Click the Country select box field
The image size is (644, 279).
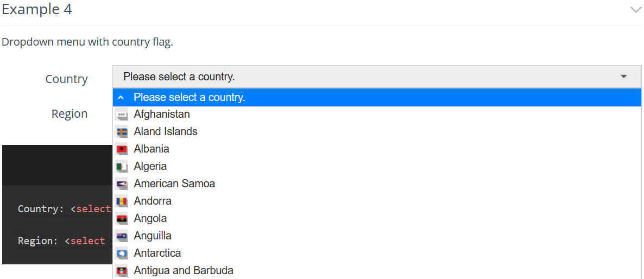tap(377, 77)
